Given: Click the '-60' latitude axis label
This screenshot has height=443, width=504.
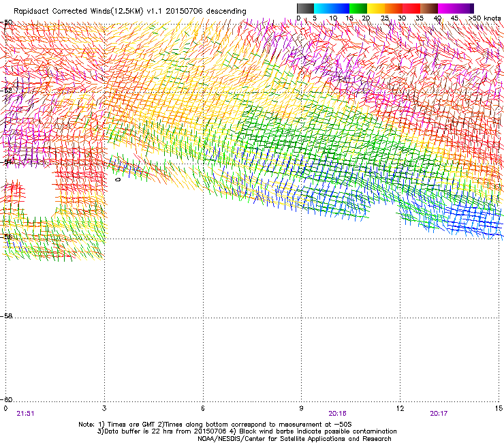Looking at the screenshot, I should tap(7, 400).
